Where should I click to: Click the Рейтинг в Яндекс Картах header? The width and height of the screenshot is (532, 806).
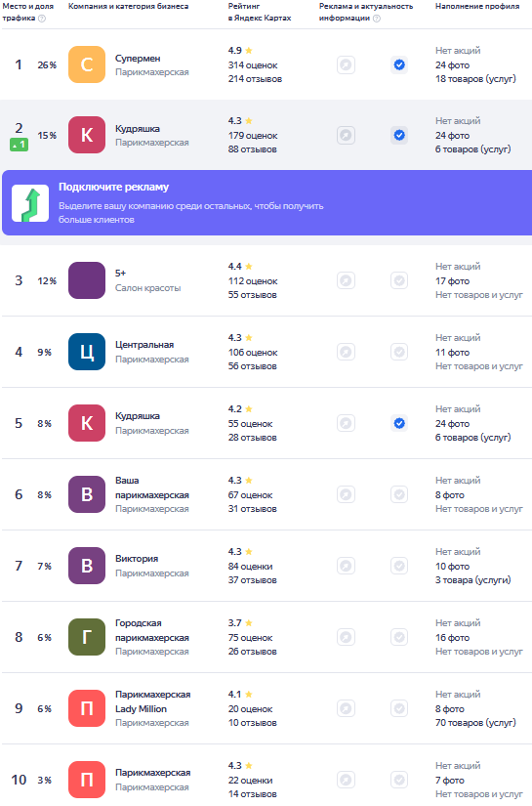[x=260, y=12]
